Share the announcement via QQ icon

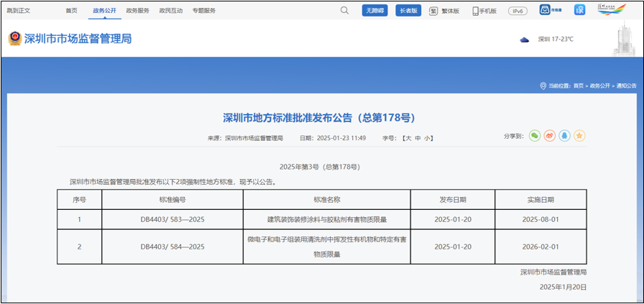(x=564, y=136)
